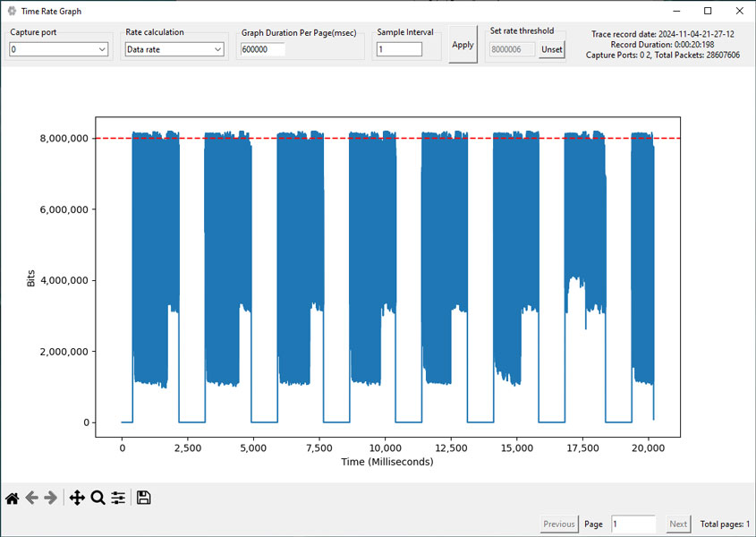756x537 pixels.
Task: Click the red dashed threshold line
Action: click(387, 139)
